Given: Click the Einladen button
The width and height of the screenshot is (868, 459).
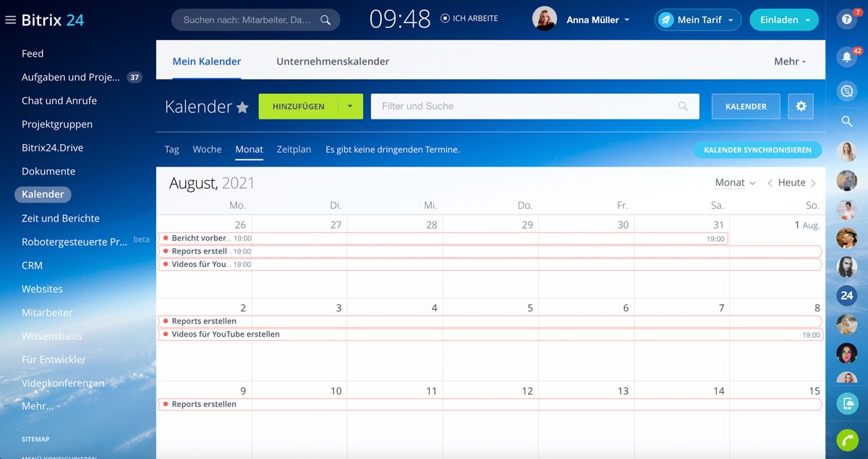Looking at the screenshot, I should pyautogui.click(x=783, y=20).
